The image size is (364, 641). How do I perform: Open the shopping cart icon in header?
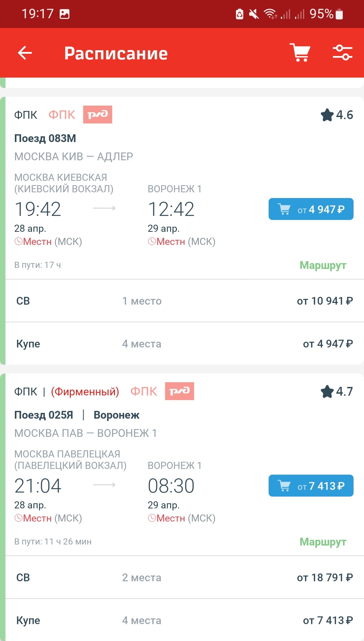pos(300,53)
